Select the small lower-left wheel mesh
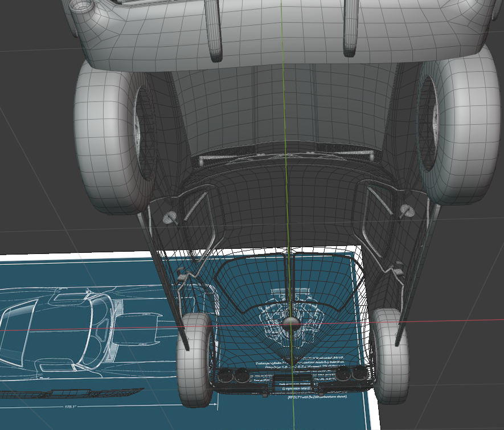This screenshot has width=504, height=430. point(194,360)
